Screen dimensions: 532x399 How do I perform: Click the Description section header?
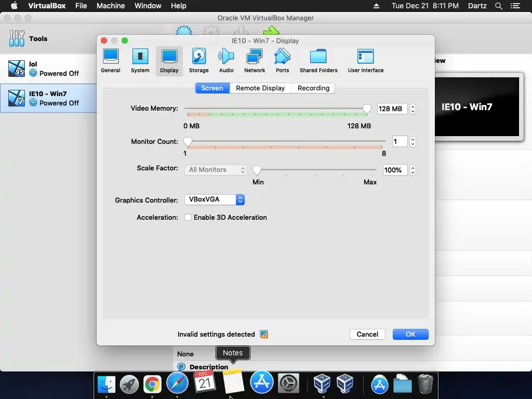pyautogui.click(x=209, y=367)
